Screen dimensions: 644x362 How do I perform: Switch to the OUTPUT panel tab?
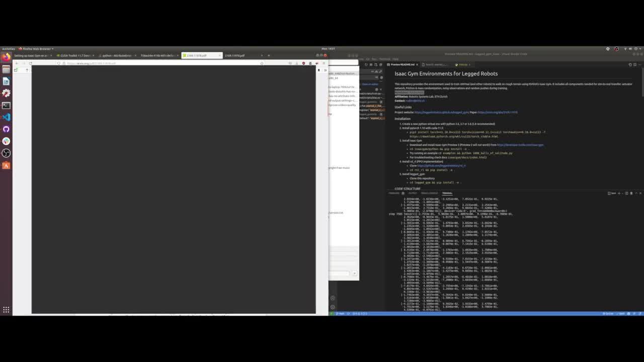pos(413,193)
